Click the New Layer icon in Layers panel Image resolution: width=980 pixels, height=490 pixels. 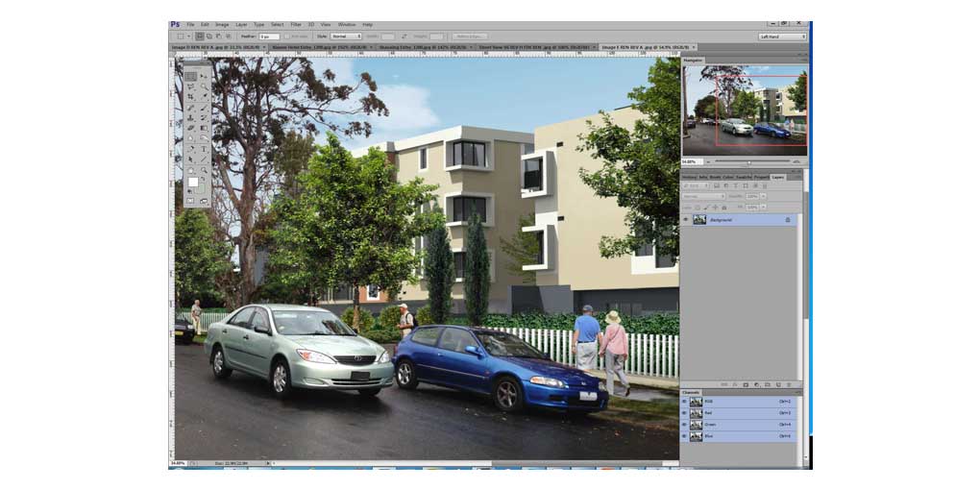(779, 384)
